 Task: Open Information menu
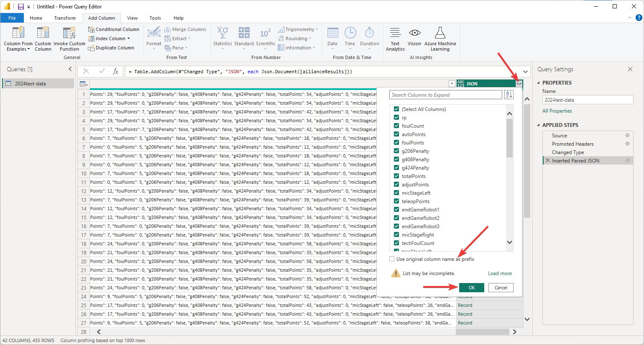point(296,48)
